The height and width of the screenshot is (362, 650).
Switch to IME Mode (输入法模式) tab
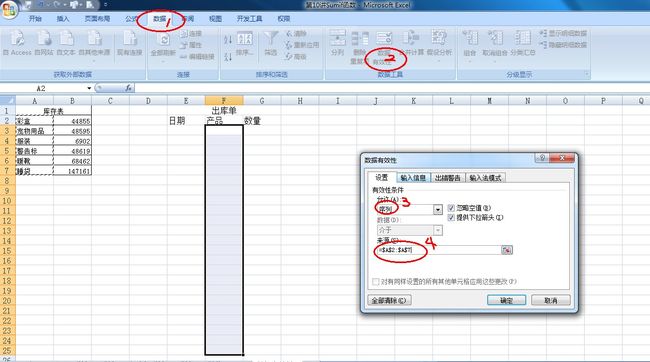pos(485,178)
